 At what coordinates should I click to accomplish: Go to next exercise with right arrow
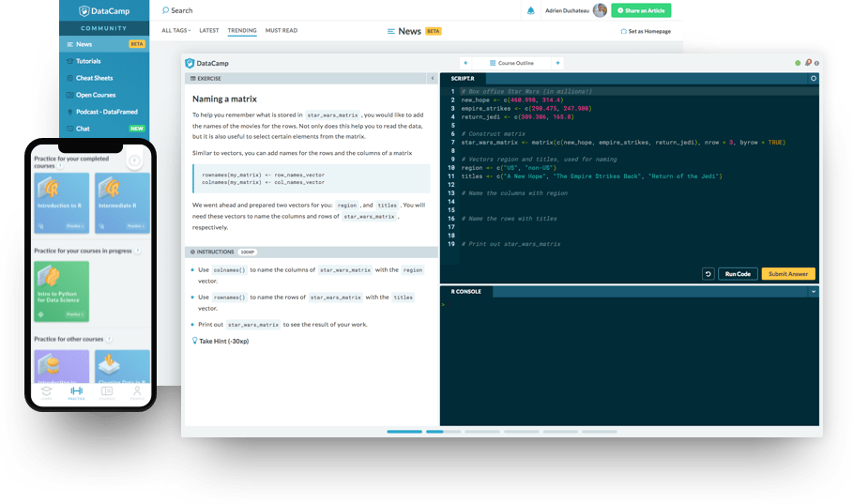coord(557,63)
